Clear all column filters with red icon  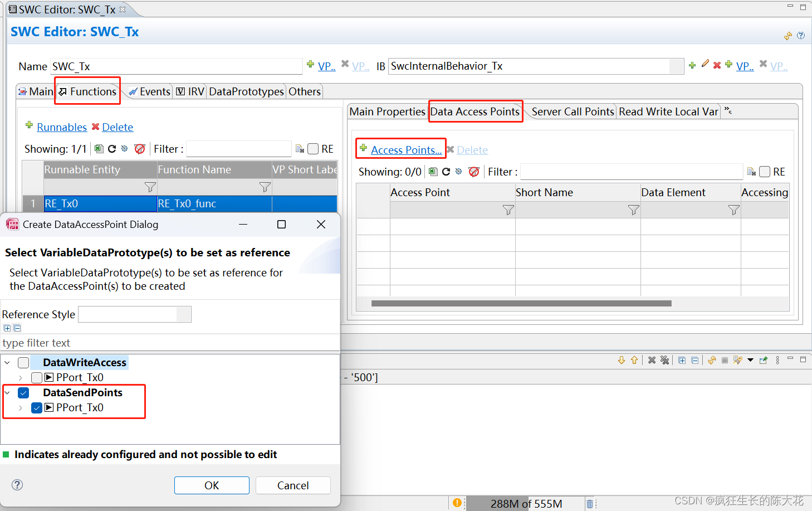pos(474,172)
